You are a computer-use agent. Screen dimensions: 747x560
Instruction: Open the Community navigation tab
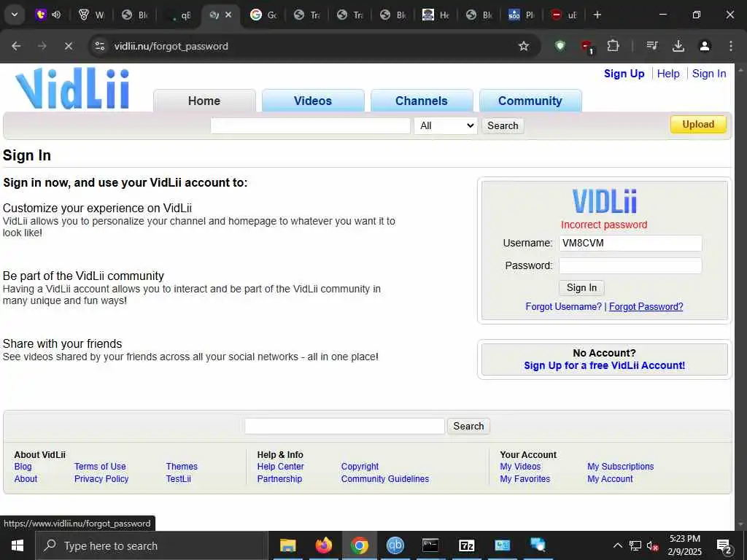tap(530, 101)
